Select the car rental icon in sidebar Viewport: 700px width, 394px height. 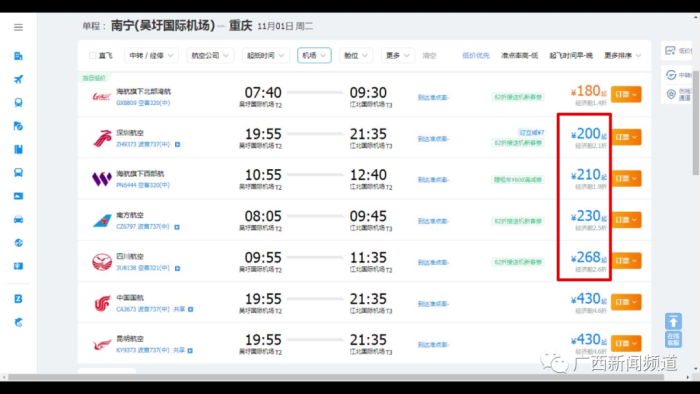tap(18, 219)
